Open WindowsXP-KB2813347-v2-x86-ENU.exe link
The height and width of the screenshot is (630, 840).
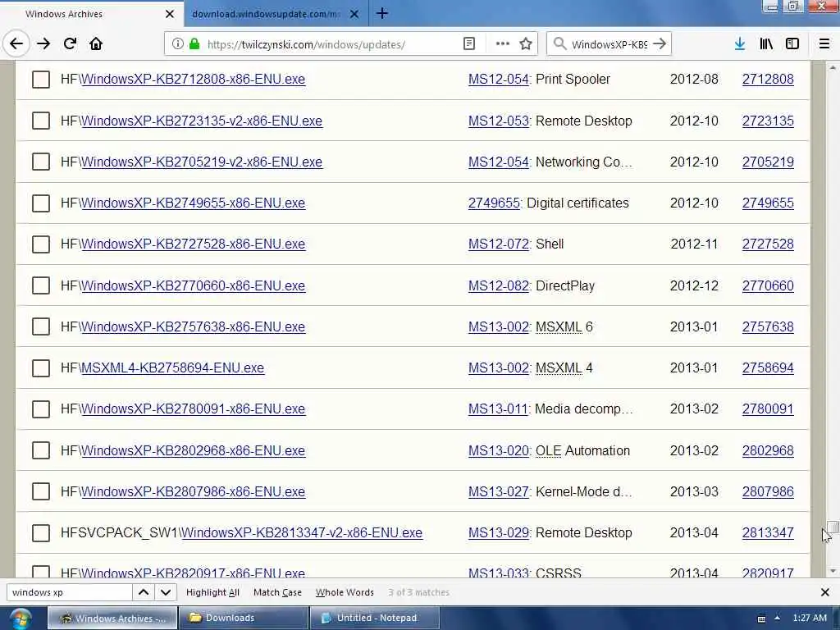(x=302, y=533)
